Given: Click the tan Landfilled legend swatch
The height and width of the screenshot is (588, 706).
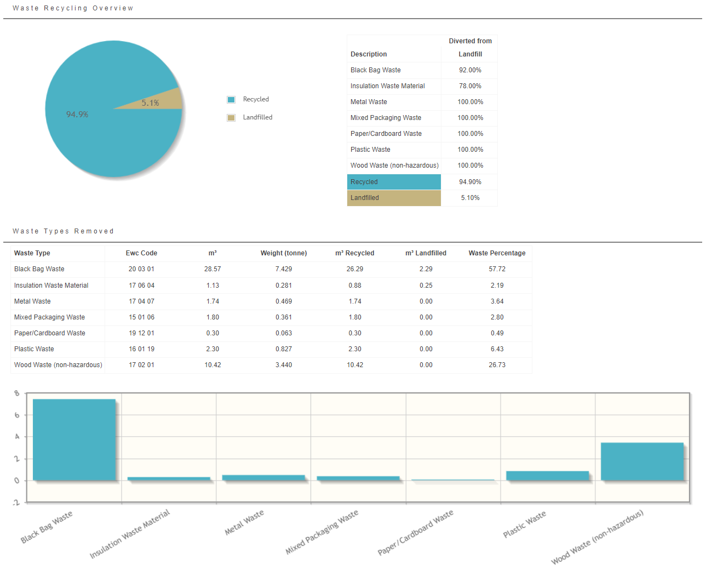Looking at the screenshot, I should click(x=231, y=118).
